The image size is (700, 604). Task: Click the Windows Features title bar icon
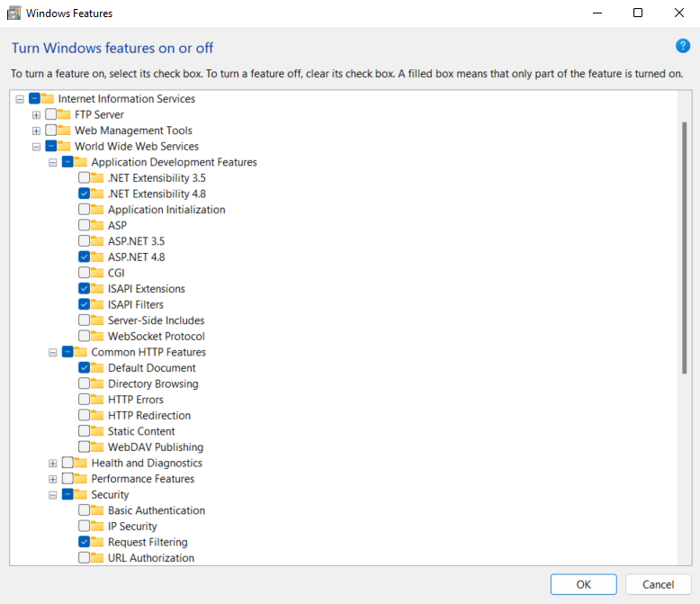click(13, 13)
